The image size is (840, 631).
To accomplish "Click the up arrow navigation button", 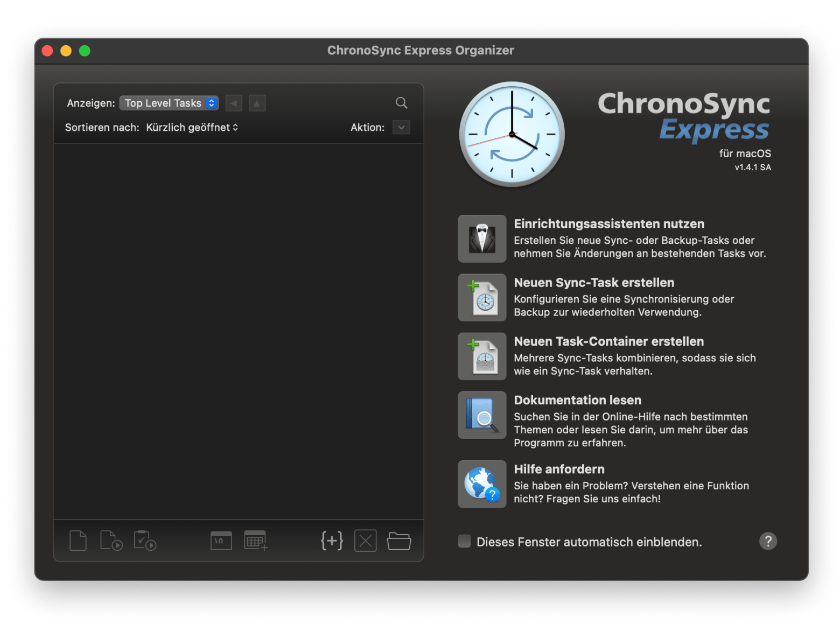I will tap(257, 103).
